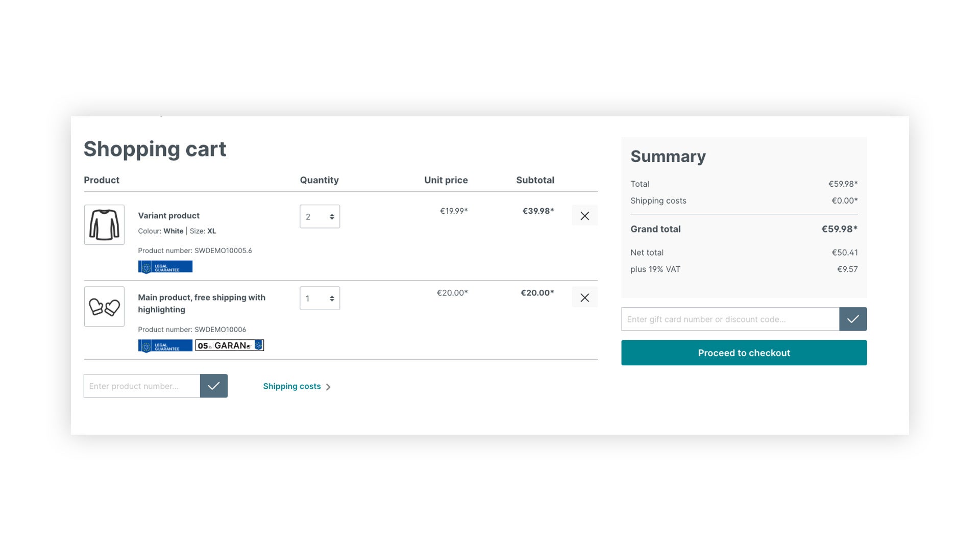Click the quantity stepper arrows showing 2
The height and width of the screenshot is (551, 980).
[332, 217]
